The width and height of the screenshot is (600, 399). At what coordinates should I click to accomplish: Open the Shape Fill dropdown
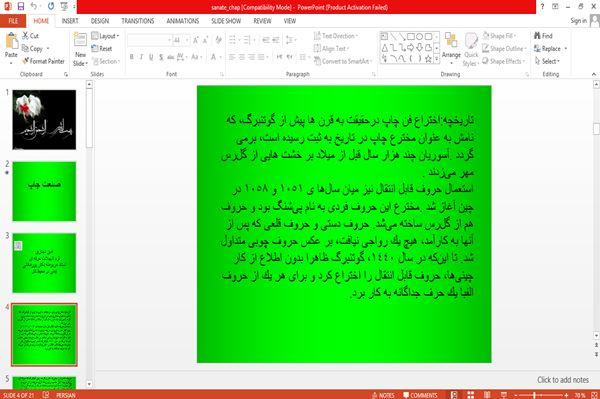tap(499, 36)
